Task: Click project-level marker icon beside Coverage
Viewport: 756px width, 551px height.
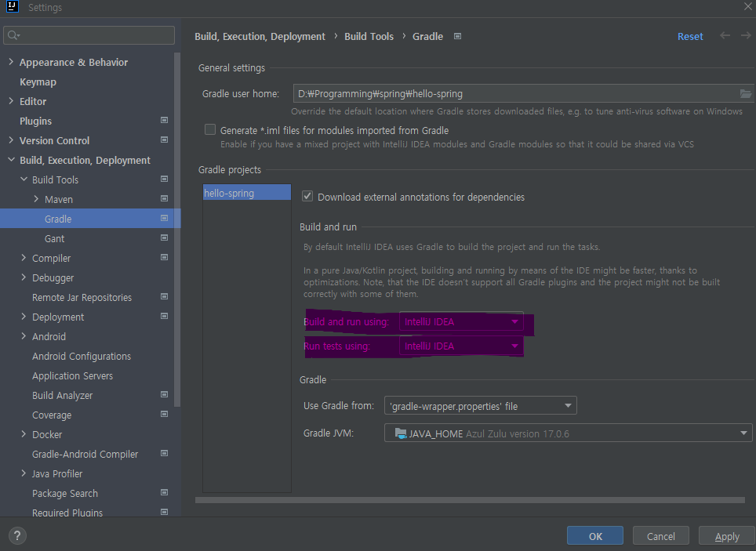Action: [164, 414]
